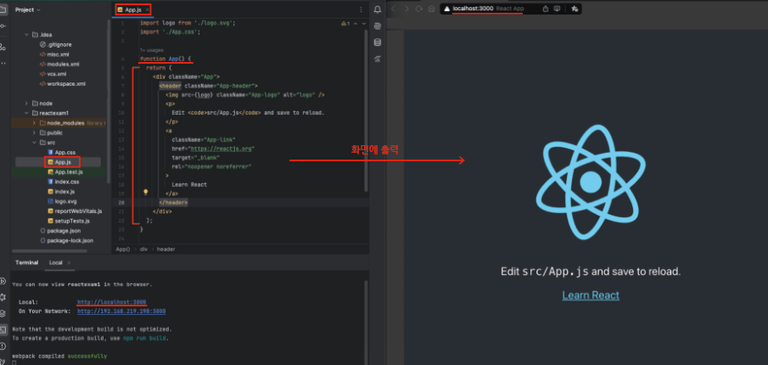The image size is (768, 365).
Task: Expand the node_modules folder
Action: pyautogui.click(x=34, y=123)
